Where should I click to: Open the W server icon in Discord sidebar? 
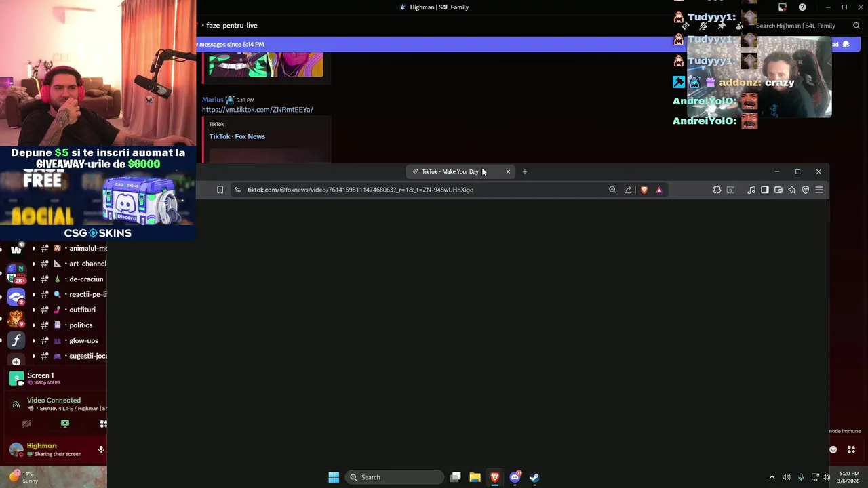coord(16,249)
